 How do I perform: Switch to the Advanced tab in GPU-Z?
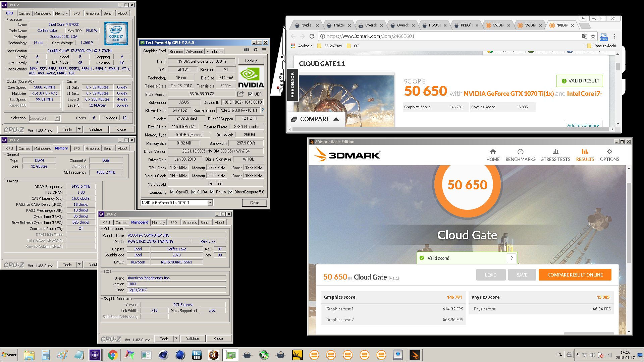[195, 51]
